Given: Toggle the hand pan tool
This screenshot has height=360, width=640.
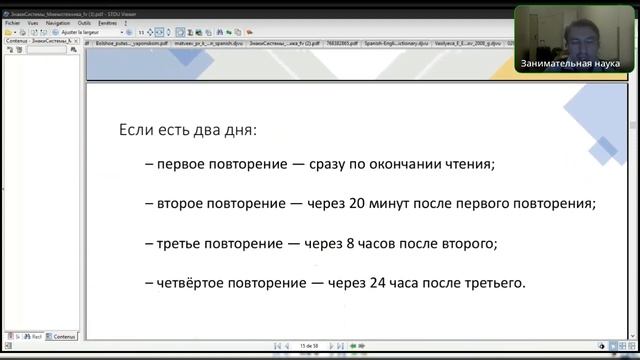Looking at the screenshot, I should (180, 32).
